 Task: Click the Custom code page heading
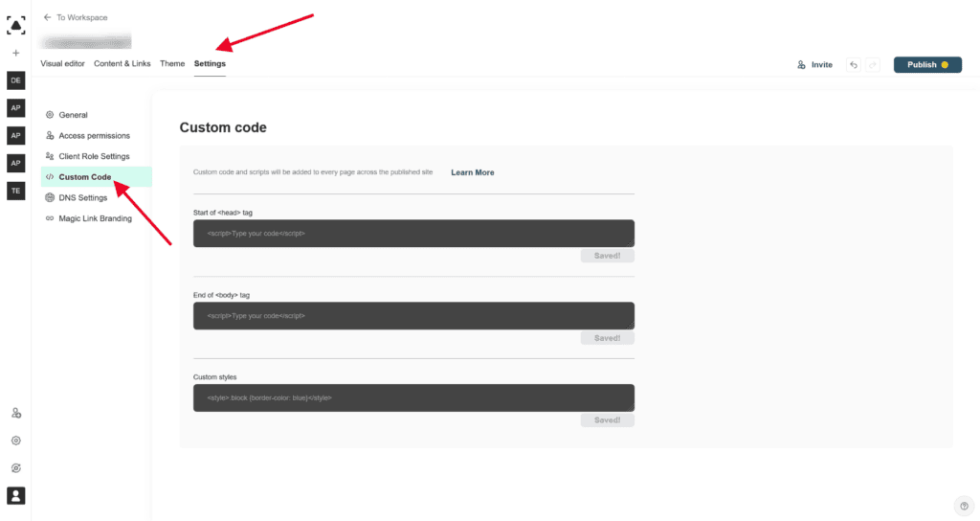coord(223,127)
